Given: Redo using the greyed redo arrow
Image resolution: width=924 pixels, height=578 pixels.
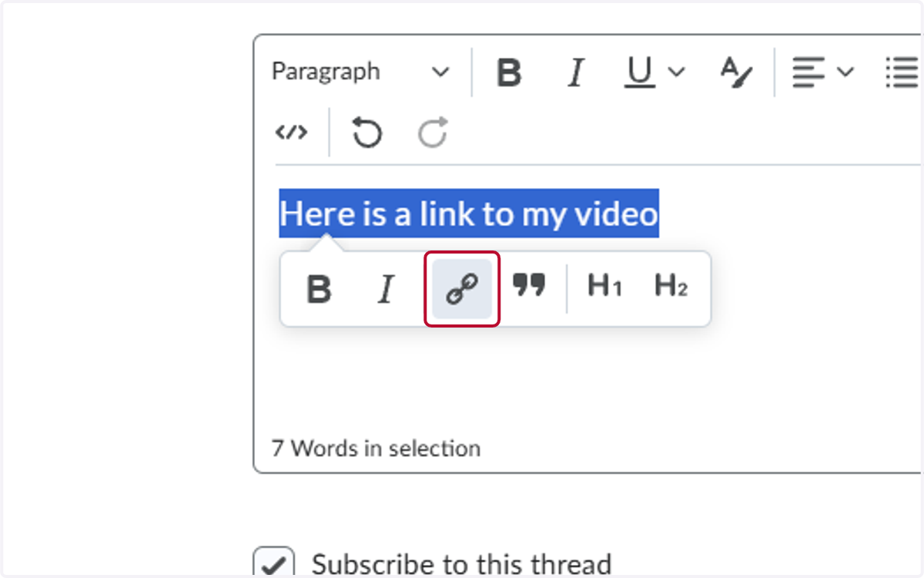Looking at the screenshot, I should [432, 133].
